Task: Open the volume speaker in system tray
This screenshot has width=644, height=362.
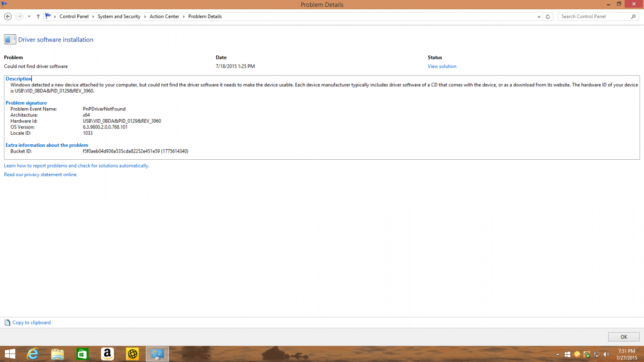Action: (606, 354)
